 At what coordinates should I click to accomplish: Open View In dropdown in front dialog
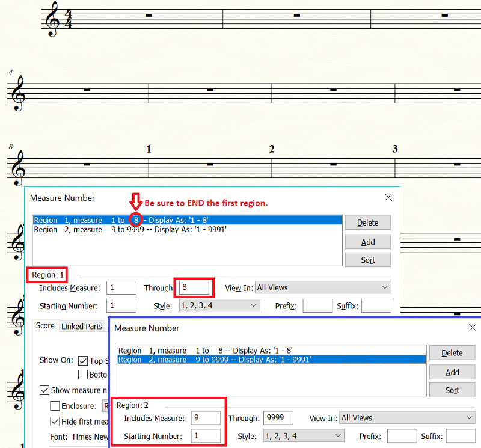coord(407,418)
